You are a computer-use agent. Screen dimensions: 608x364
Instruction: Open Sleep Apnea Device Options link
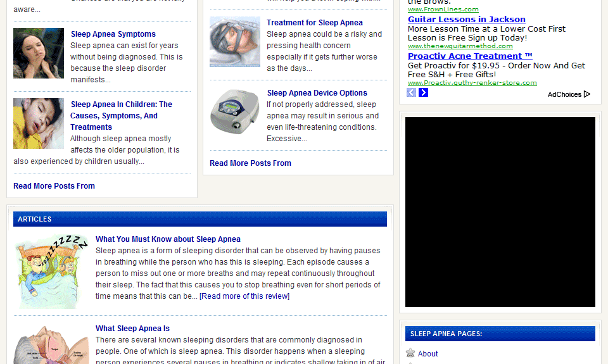[317, 93]
